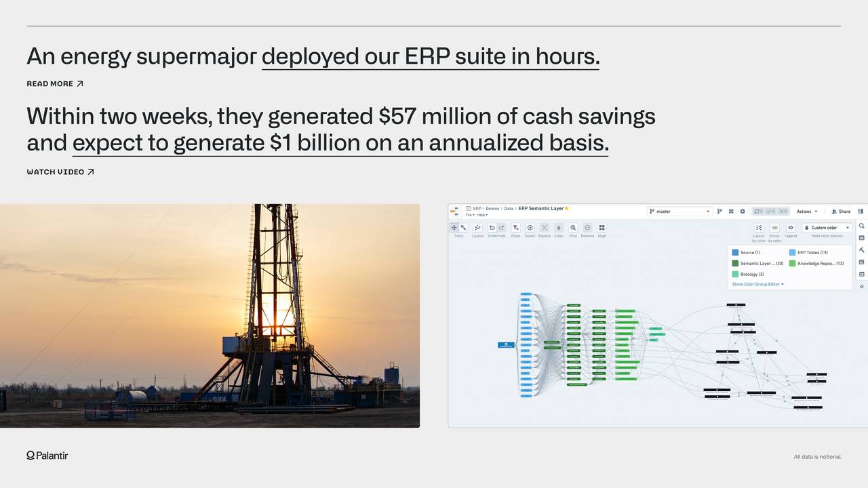Click the ERP Tables color swatch
Viewport: 868px width, 488px height.
pos(792,253)
